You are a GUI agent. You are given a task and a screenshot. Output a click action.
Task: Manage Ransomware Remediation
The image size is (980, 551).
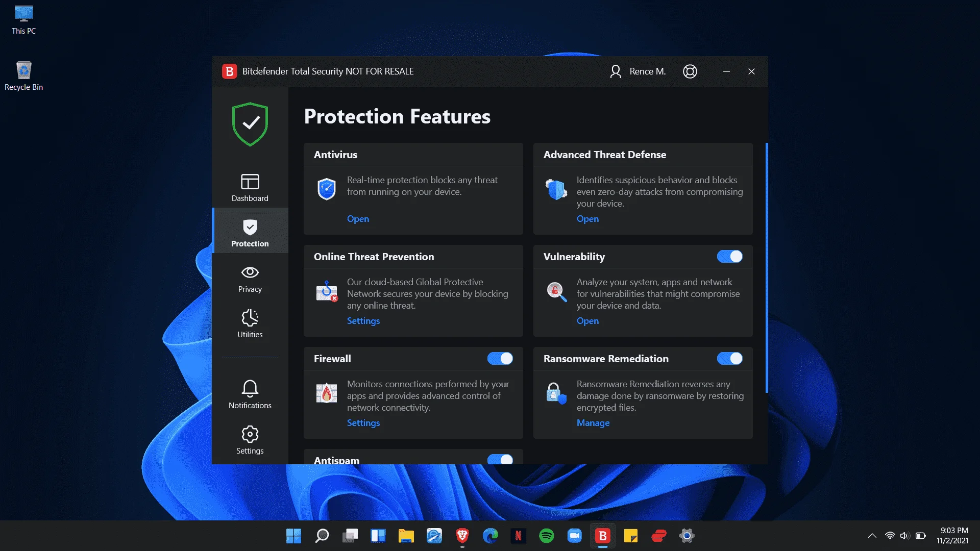tap(593, 423)
